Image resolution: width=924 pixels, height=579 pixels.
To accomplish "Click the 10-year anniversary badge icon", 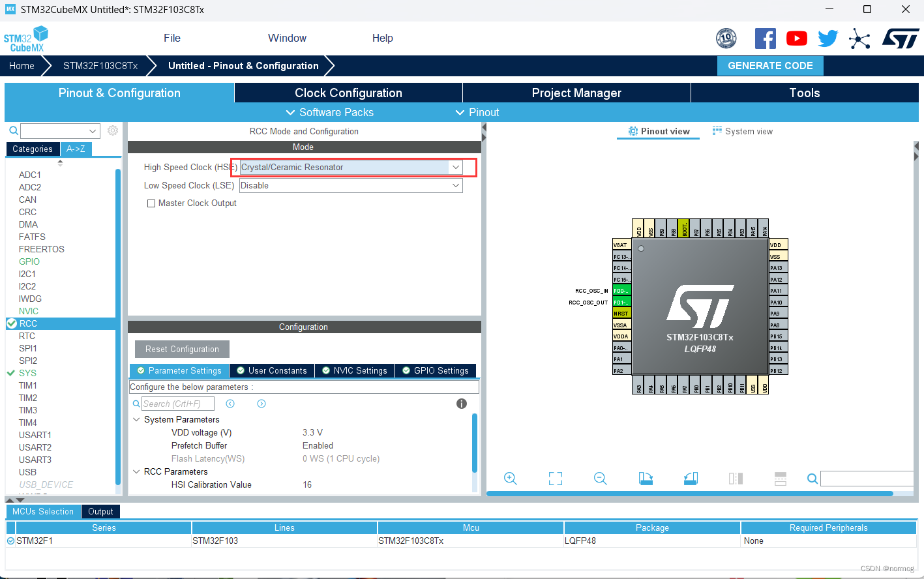I will [726, 38].
